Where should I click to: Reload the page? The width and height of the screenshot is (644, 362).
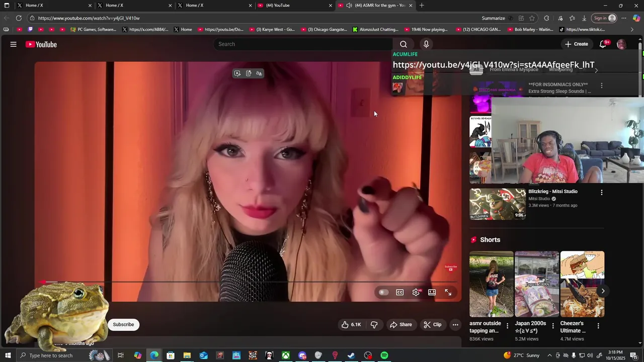click(x=19, y=18)
